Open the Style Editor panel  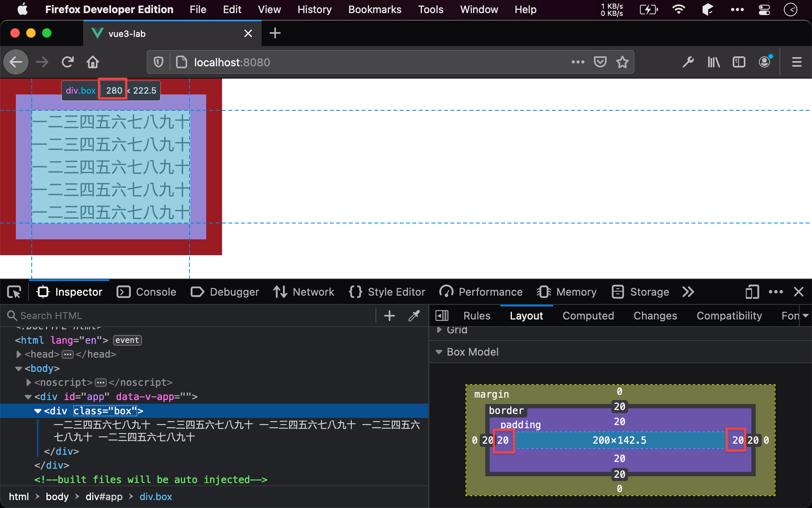(x=387, y=292)
